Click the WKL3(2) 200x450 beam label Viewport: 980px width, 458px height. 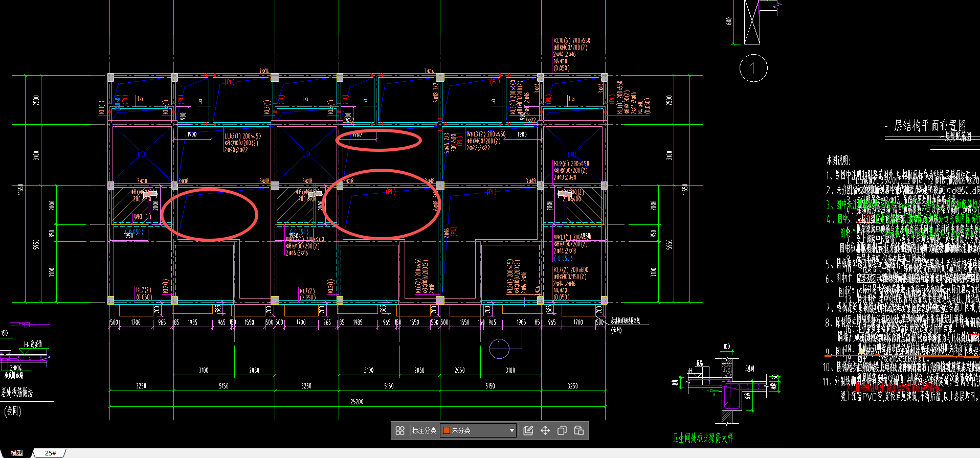click(485, 134)
